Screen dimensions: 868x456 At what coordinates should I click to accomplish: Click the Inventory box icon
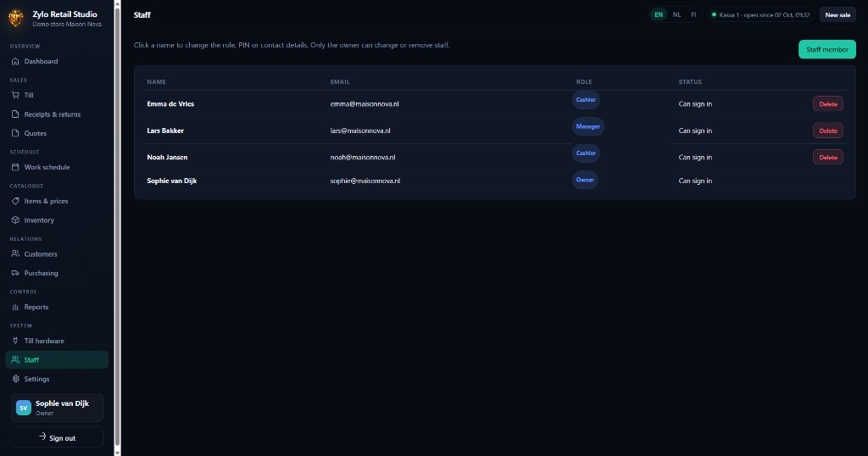(15, 220)
